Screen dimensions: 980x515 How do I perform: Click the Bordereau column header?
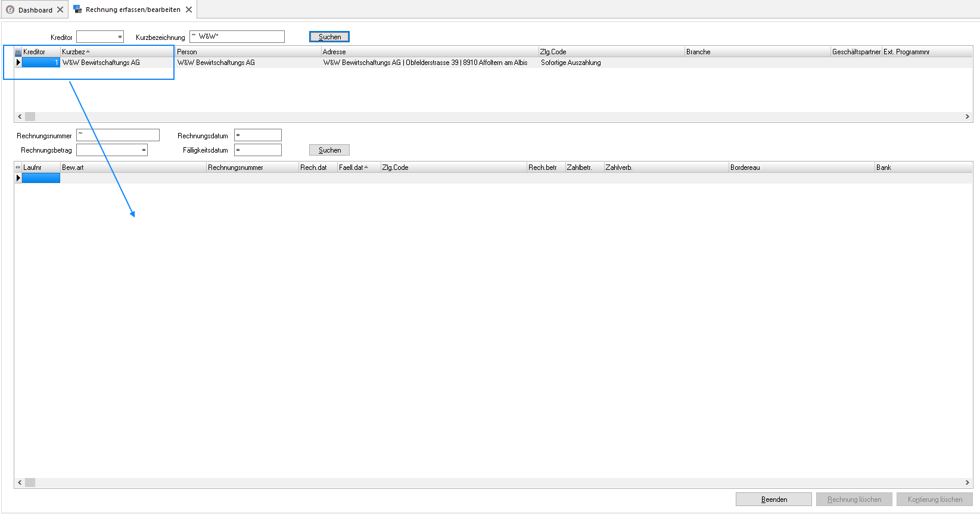802,167
